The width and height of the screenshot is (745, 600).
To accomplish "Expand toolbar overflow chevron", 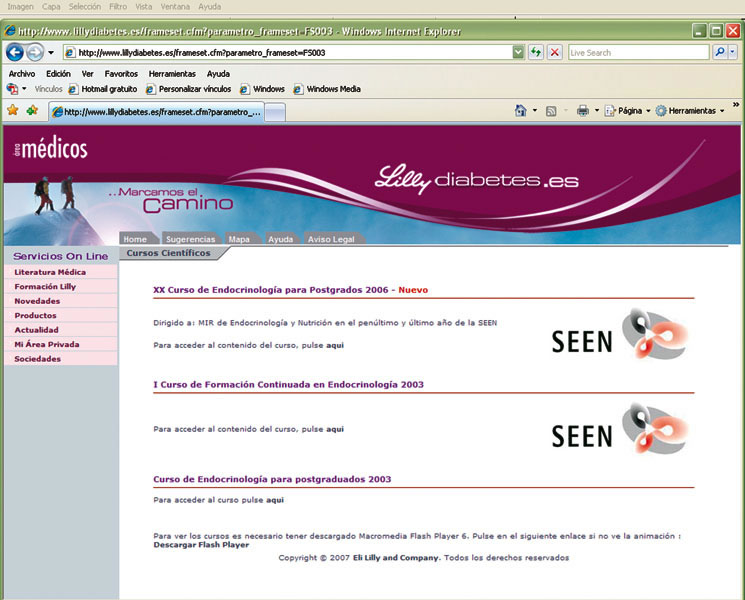I will coord(736,105).
